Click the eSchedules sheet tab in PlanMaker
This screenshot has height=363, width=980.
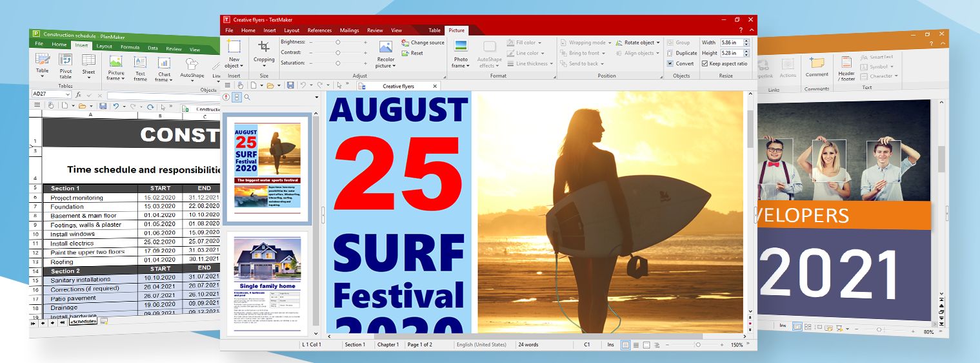pos(83,320)
